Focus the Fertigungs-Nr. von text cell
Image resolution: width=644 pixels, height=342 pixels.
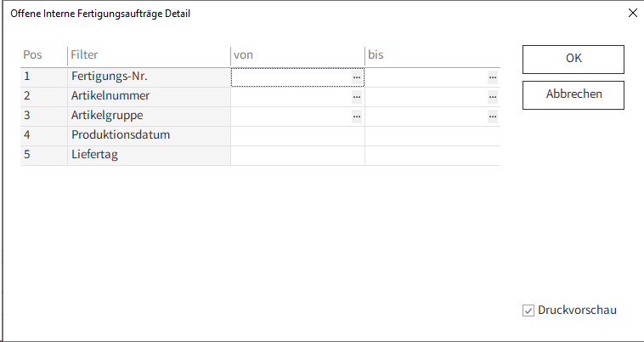click(291, 77)
